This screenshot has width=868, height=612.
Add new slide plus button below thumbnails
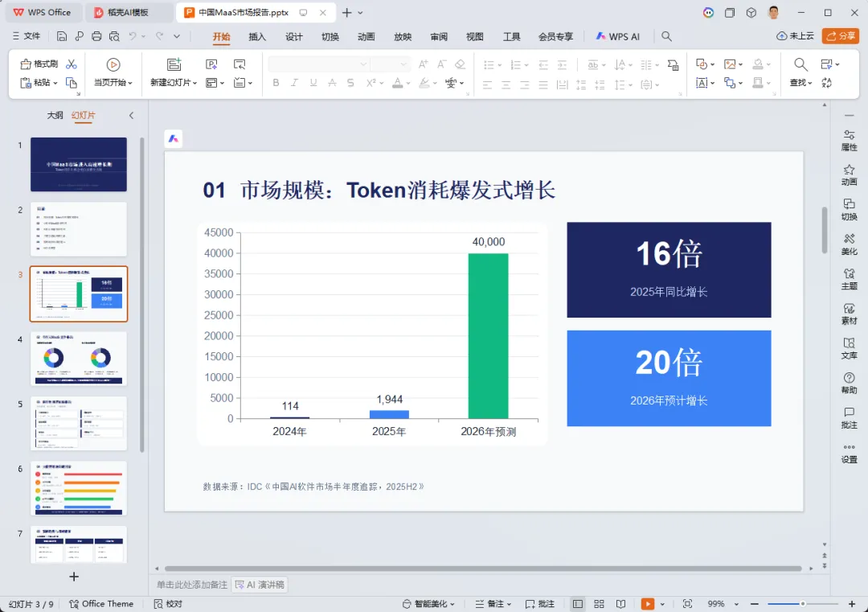(74, 577)
